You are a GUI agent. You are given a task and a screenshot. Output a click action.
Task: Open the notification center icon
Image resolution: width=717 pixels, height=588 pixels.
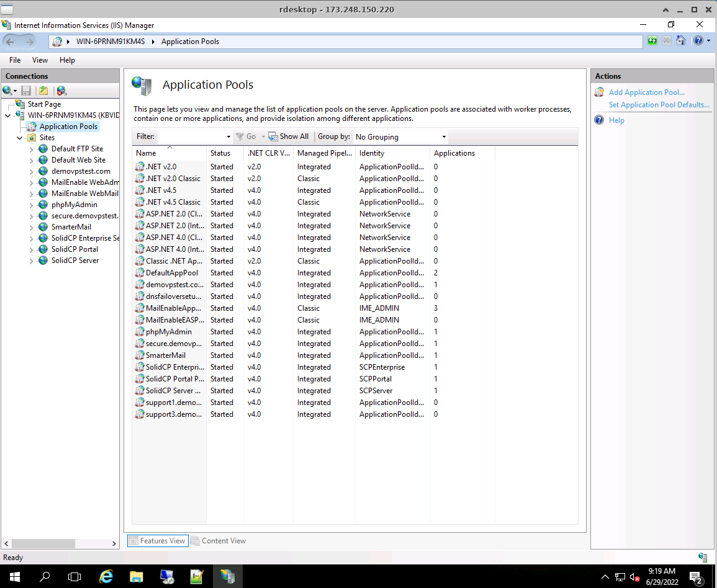(697, 577)
